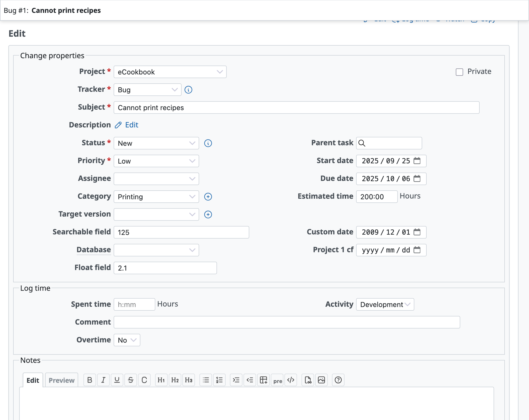Open the Status dropdown showing New
The width and height of the screenshot is (529, 420).
pos(156,143)
